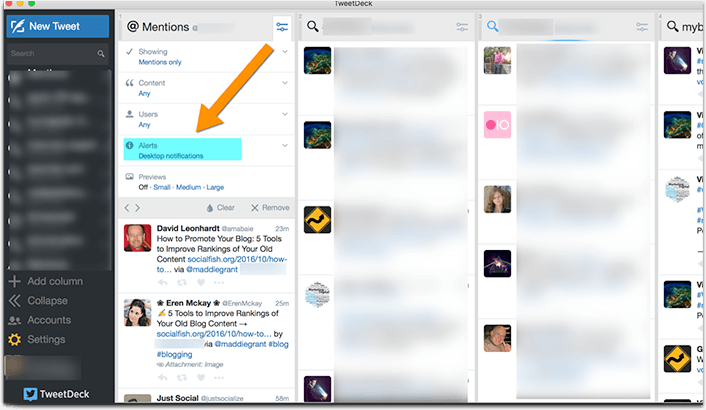Set Previews size to Small

[x=160, y=187]
